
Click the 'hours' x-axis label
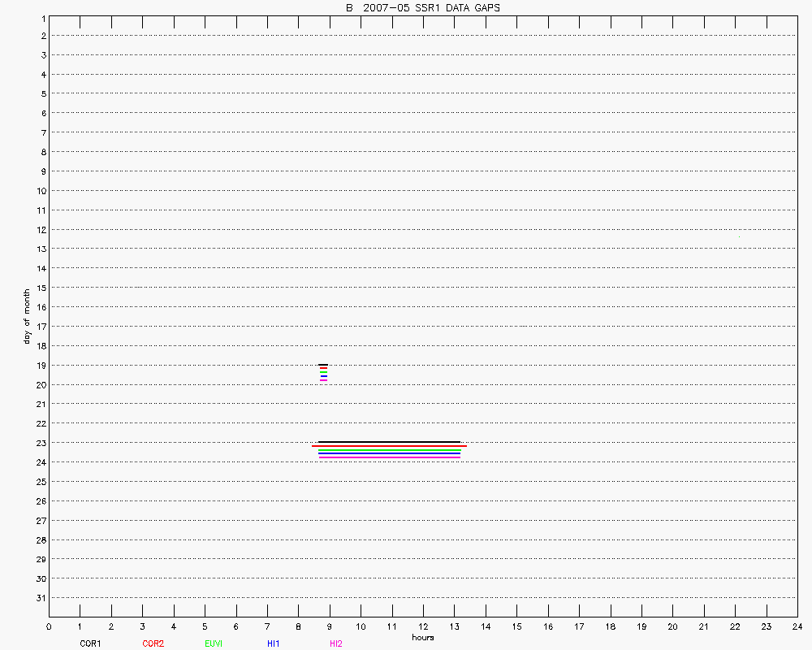click(423, 638)
